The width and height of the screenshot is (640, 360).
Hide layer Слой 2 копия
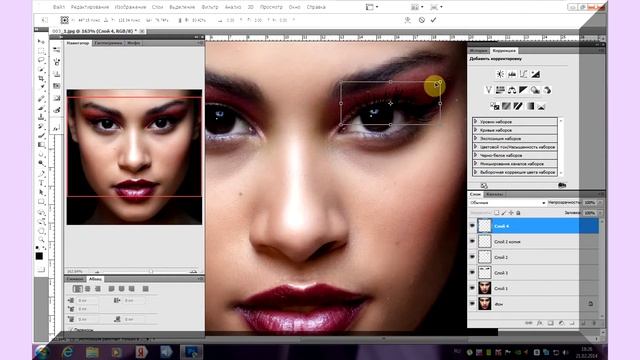coord(472,241)
